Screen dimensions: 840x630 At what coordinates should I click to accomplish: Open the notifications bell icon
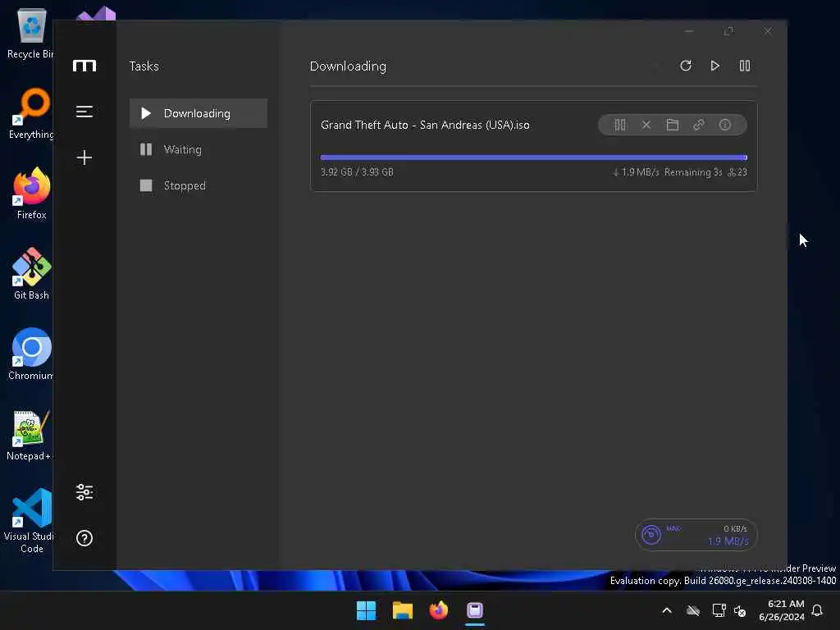pos(817,610)
